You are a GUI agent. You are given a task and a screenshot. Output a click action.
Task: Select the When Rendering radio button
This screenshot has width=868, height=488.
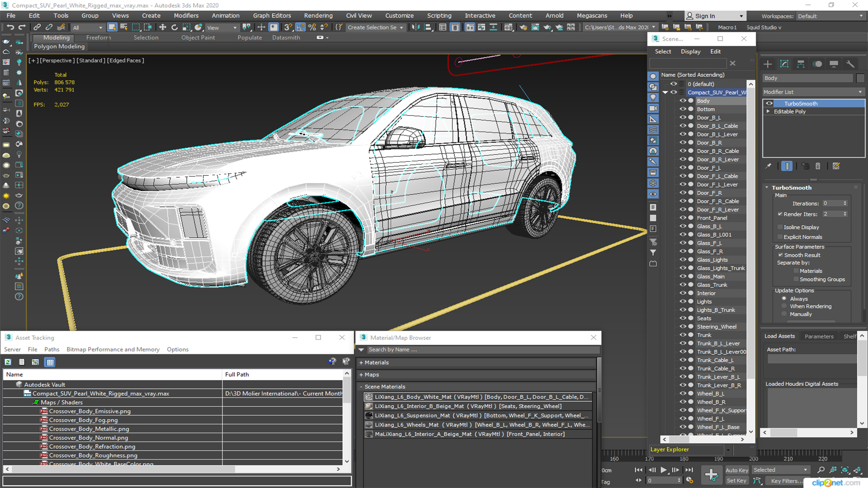point(784,306)
